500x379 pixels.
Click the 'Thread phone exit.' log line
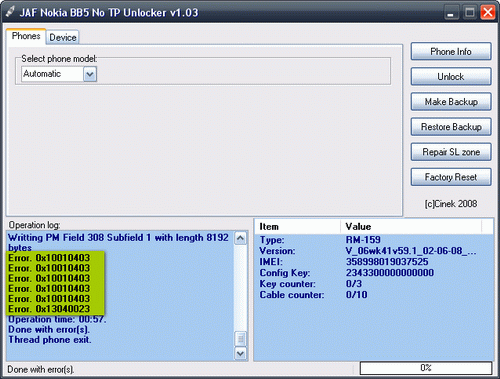tap(50, 340)
